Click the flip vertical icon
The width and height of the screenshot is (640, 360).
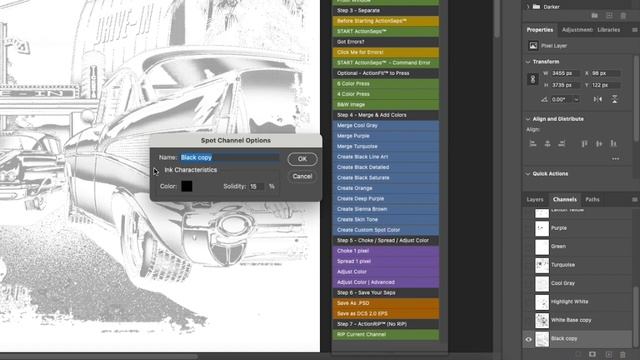(x=614, y=99)
